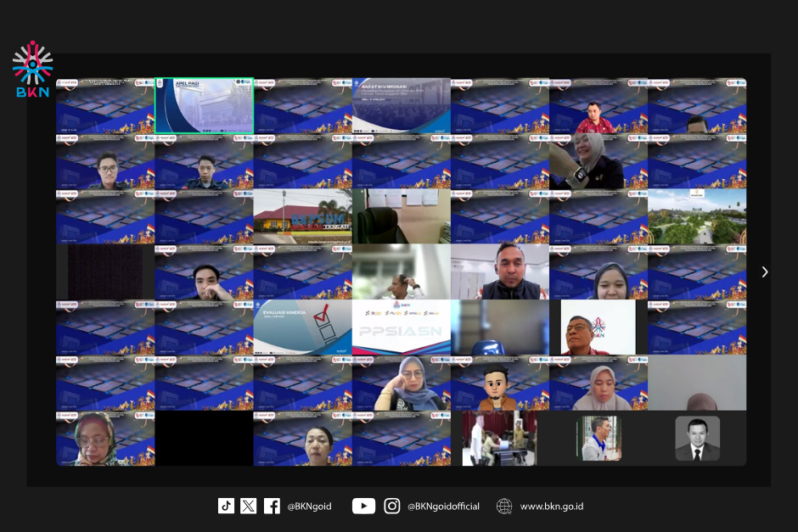The width and height of the screenshot is (798, 532).
Task: Click the globe website icon
Action: pos(504,506)
